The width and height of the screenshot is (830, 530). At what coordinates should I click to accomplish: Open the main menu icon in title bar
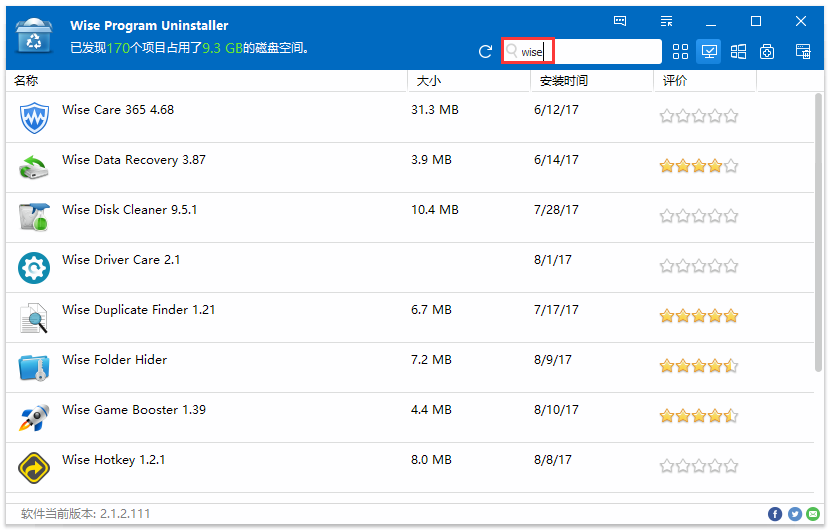pos(667,21)
